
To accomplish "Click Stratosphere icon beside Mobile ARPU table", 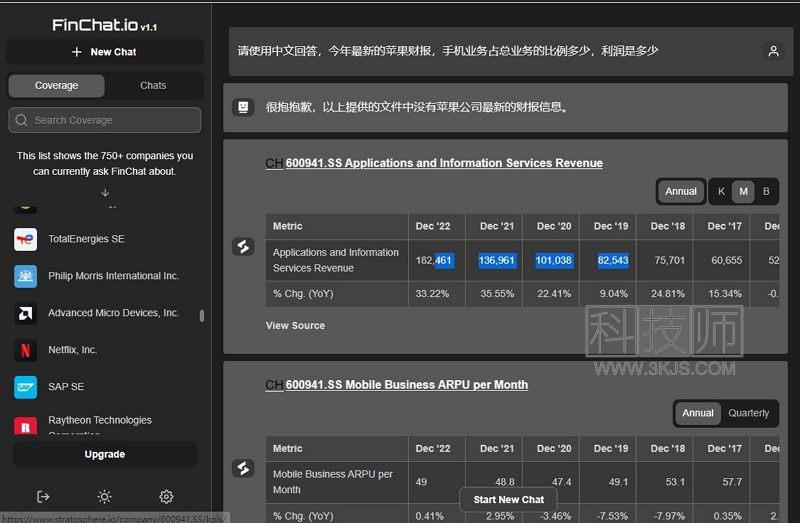I will [x=243, y=468].
